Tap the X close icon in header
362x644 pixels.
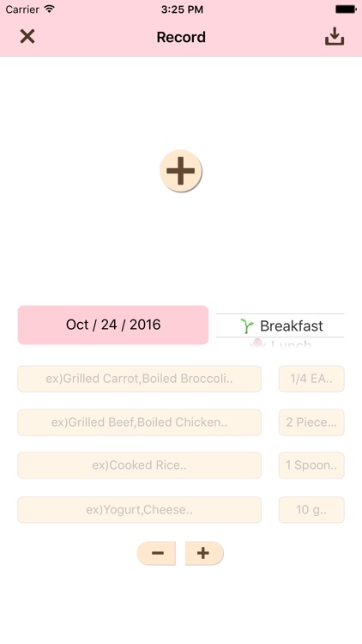[x=27, y=37]
